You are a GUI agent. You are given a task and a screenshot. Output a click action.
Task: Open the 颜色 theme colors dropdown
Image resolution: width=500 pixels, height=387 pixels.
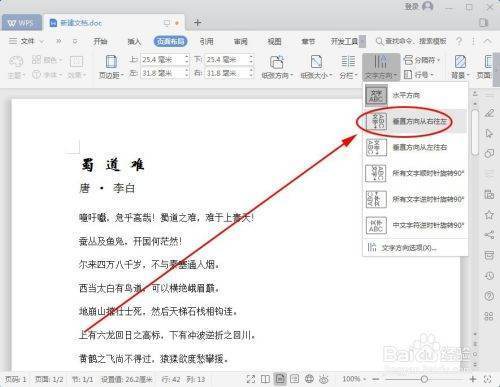[47, 60]
